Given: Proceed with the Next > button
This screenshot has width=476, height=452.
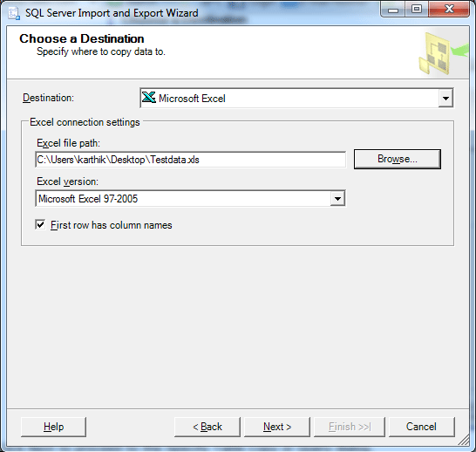Looking at the screenshot, I should click(x=277, y=427).
